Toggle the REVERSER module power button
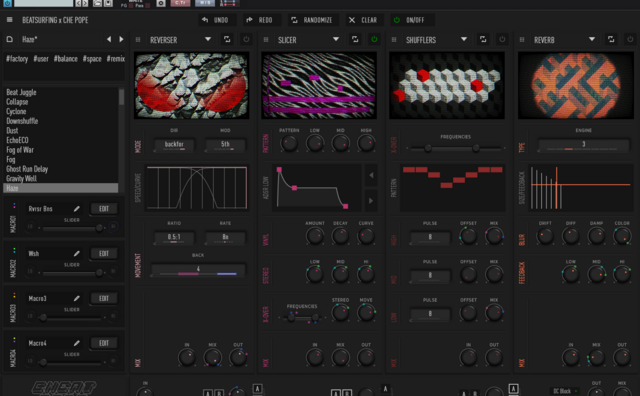The height and width of the screenshot is (396, 640). coord(246,39)
